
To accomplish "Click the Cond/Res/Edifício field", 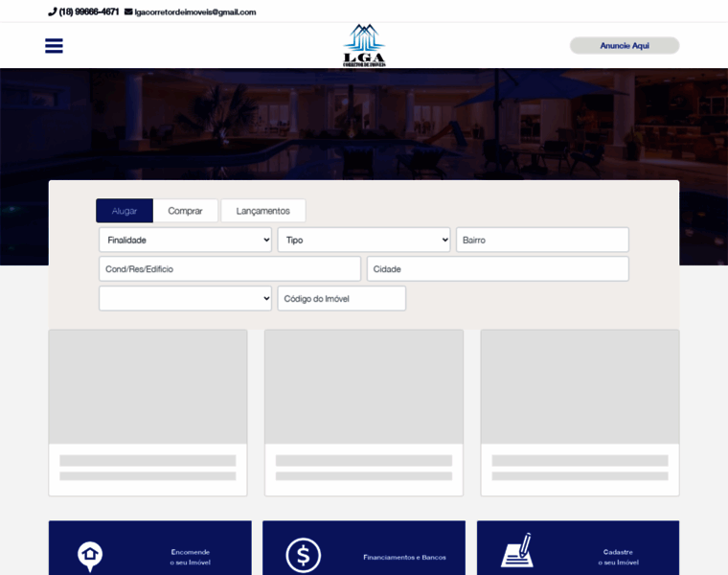I will tap(230, 269).
